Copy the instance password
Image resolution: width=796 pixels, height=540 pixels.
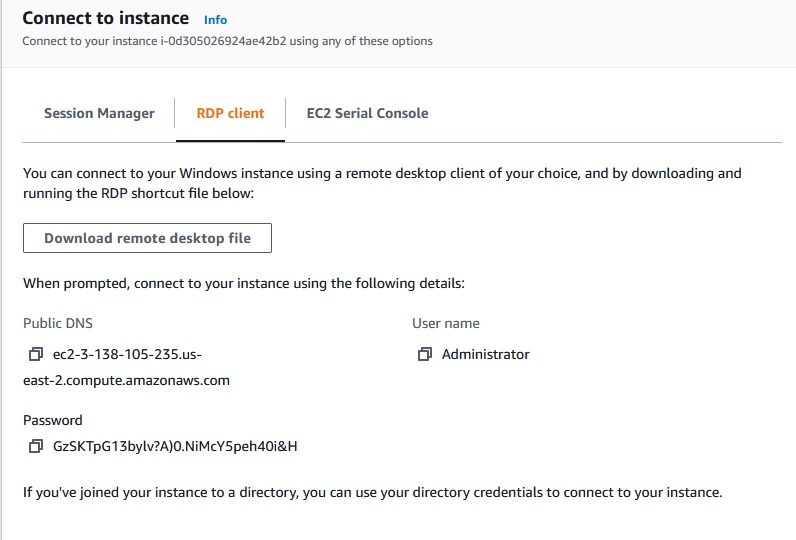[x=36, y=446]
